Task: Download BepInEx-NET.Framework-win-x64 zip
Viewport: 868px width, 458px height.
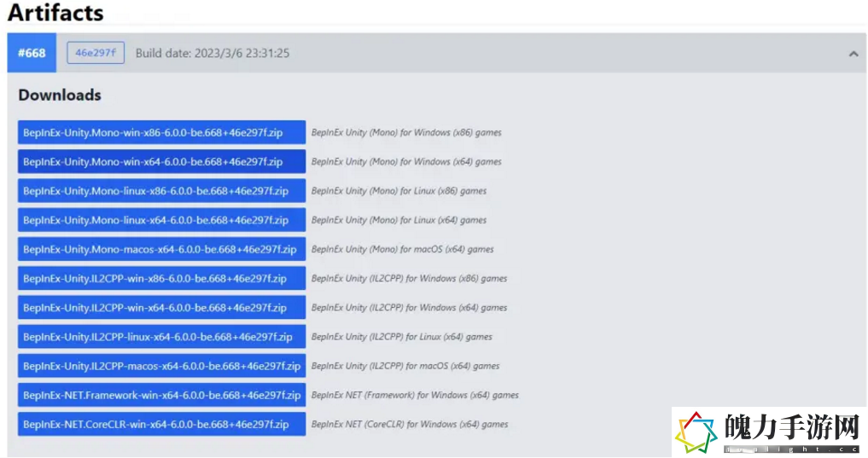Action: (161, 395)
